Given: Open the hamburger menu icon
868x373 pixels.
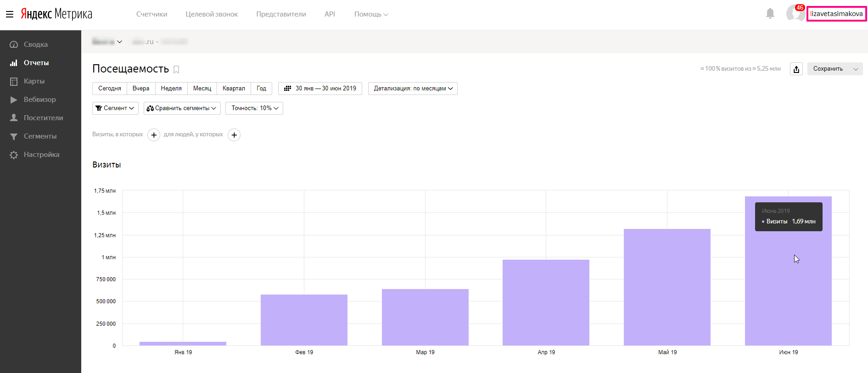Looking at the screenshot, I should pos(10,14).
